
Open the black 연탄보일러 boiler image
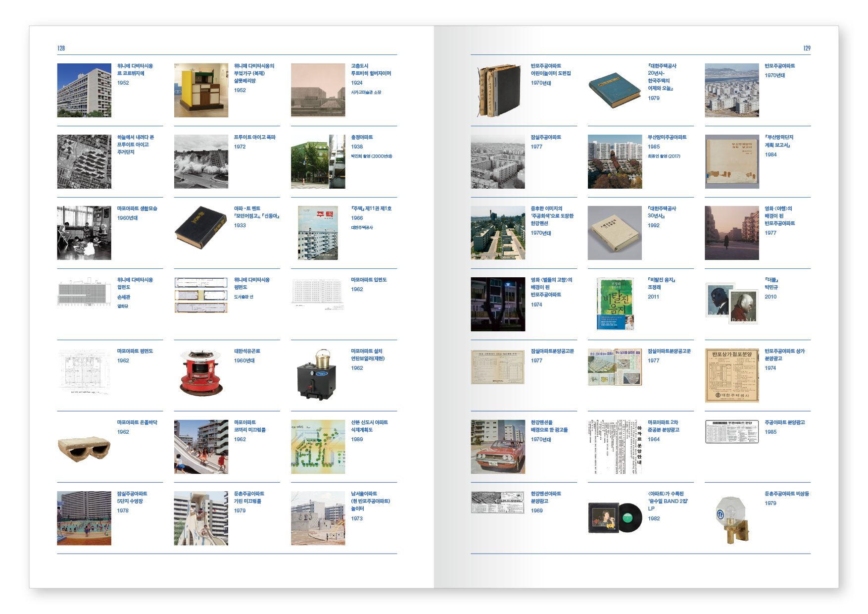point(317,375)
